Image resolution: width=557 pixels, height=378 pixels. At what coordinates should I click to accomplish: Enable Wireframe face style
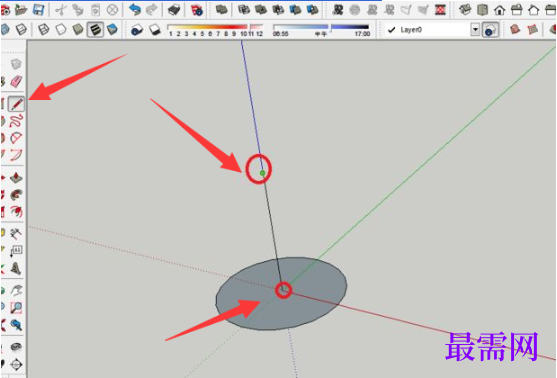tap(43, 29)
